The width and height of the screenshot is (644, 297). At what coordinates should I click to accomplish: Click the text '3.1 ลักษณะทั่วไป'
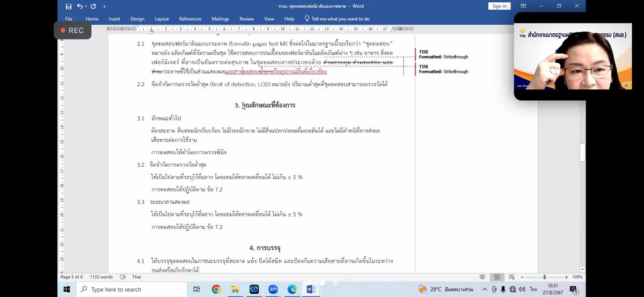pos(159,117)
